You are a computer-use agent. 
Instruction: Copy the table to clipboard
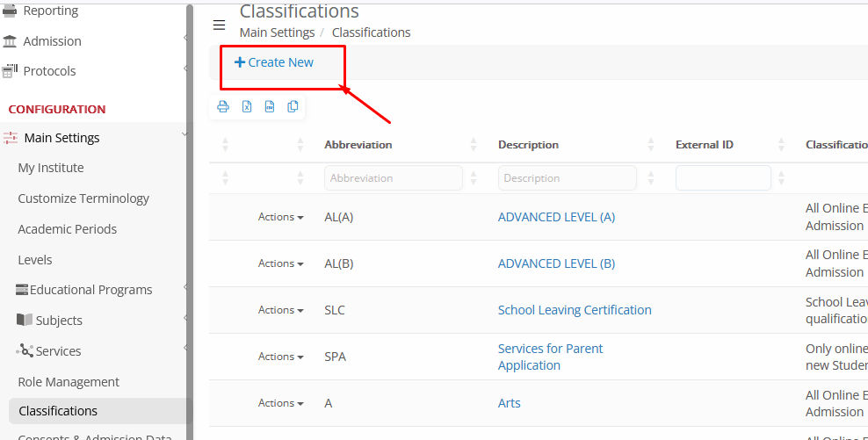pyautogui.click(x=293, y=107)
